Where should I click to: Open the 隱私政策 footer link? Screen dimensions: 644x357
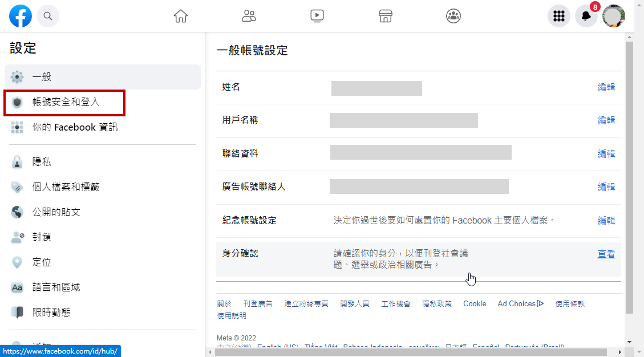pos(437,304)
